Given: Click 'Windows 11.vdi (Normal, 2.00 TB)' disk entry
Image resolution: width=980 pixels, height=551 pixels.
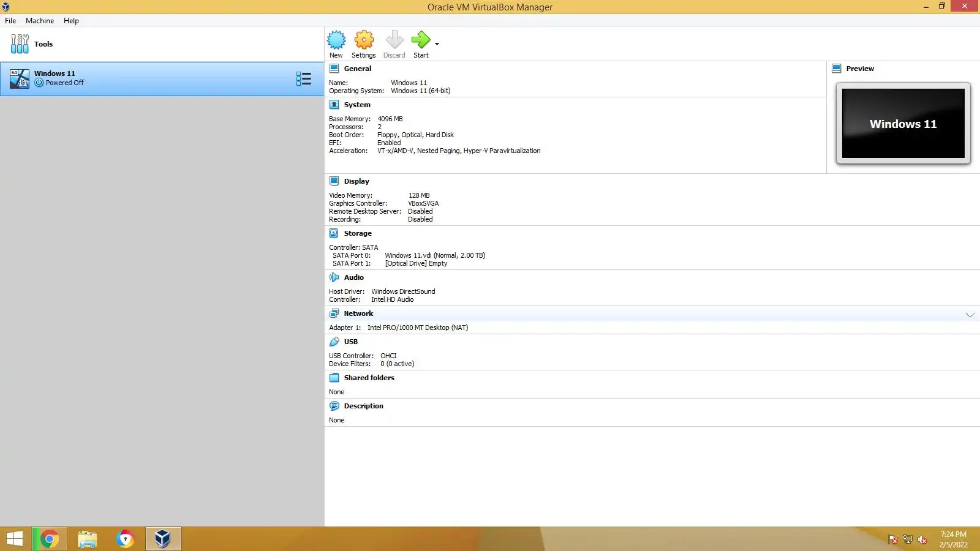Looking at the screenshot, I should 435,255.
